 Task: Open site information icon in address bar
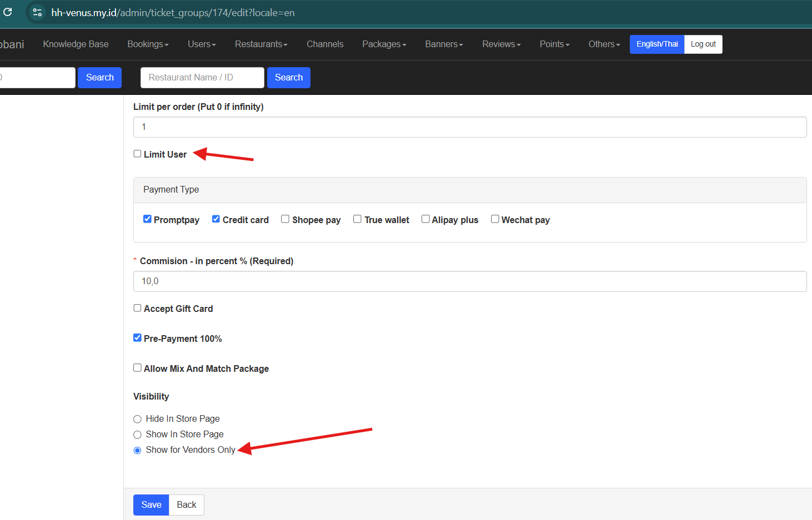pyautogui.click(x=37, y=12)
